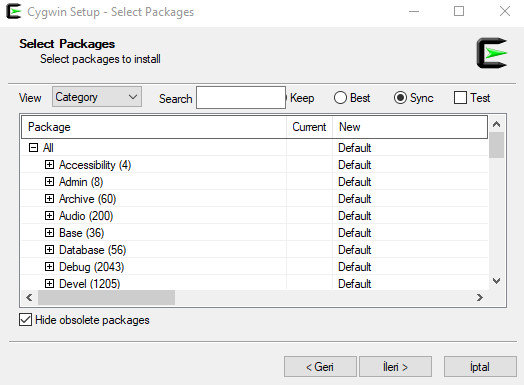
Task: Click the vertical scrollbar thumb
Action: tap(497, 145)
